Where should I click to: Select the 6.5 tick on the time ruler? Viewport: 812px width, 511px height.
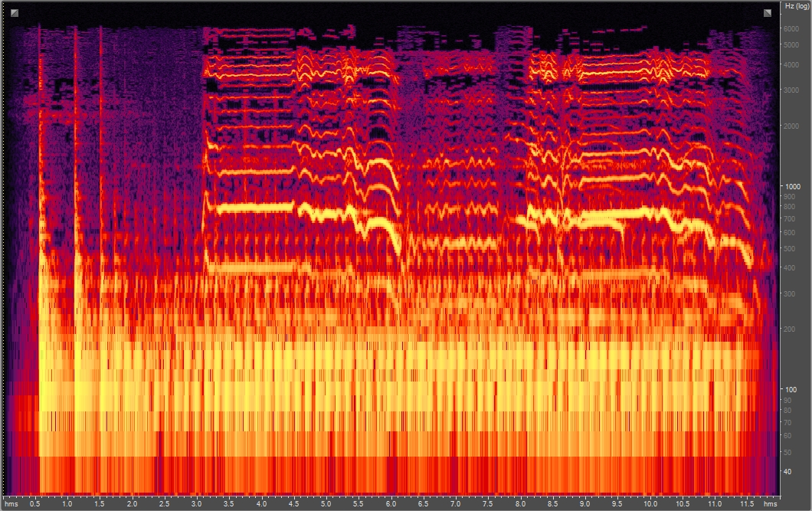coord(424,504)
